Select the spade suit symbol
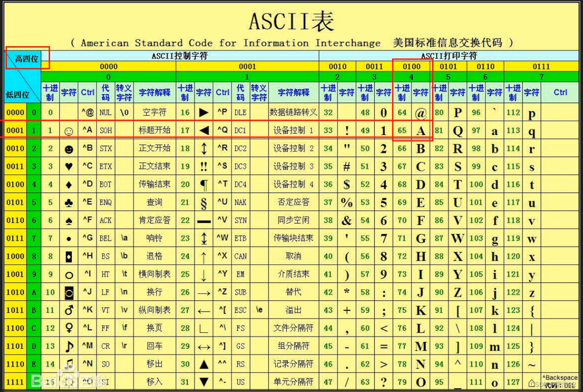Viewport: 583px width, 392px height. click(69, 220)
